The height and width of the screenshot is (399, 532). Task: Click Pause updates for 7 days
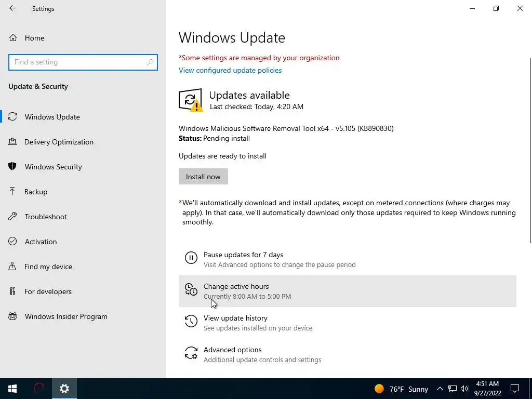348,260
